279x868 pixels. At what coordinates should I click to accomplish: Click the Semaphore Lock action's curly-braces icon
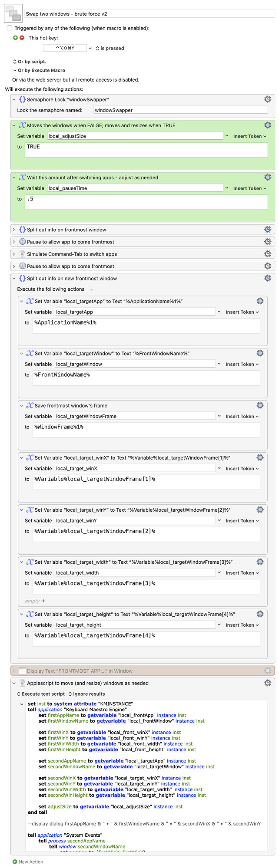click(22, 99)
